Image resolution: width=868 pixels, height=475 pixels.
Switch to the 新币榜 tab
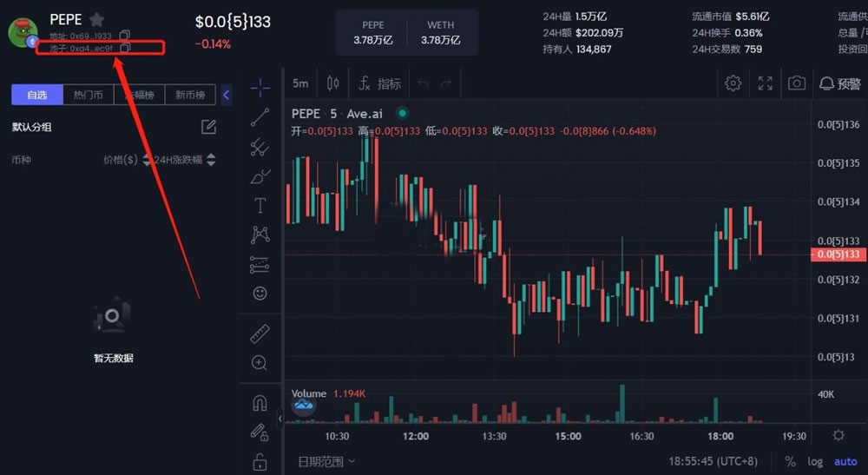tap(190, 95)
